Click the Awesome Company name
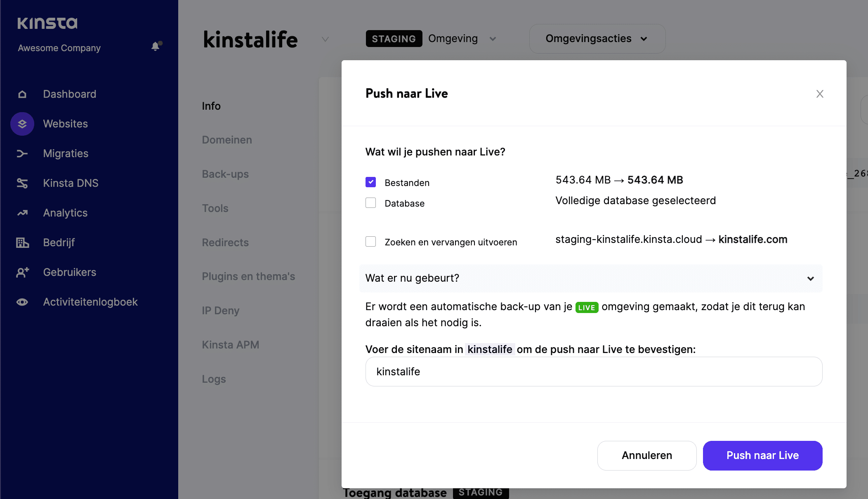 coord(59,48)
